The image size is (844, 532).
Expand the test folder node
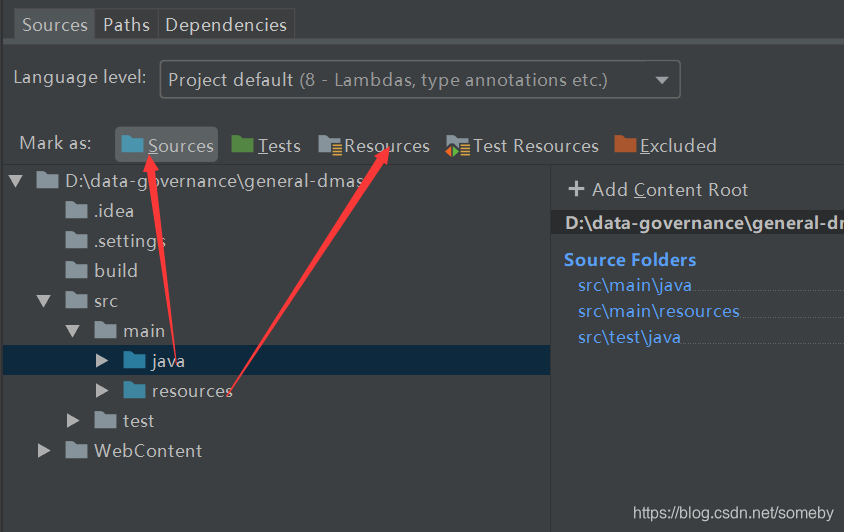point(73,421)
